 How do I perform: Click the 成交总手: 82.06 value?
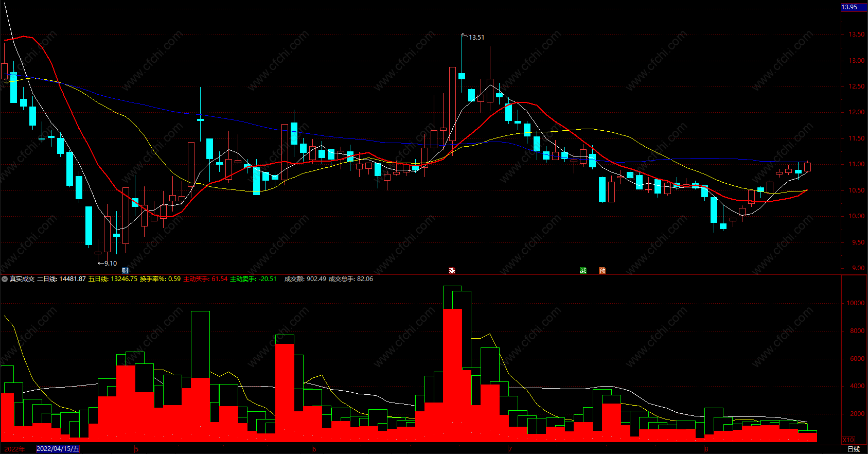tap(351, 279)
